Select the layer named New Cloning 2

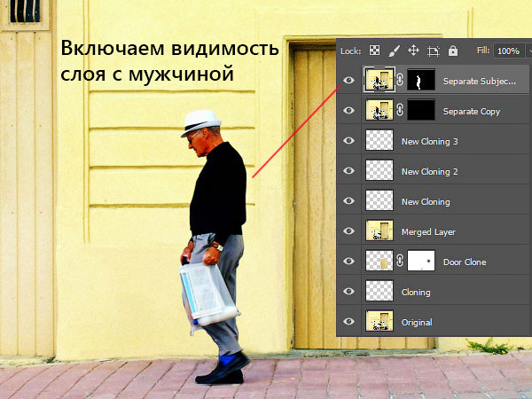(x=429, y=172)
